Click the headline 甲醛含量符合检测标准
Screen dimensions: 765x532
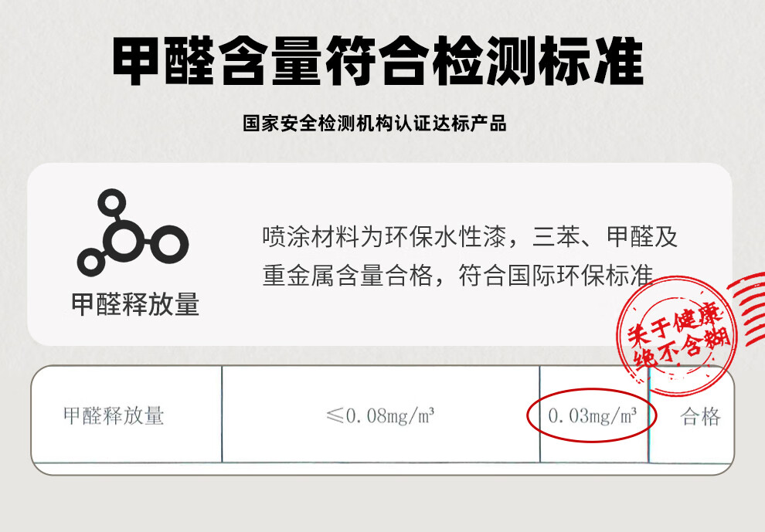click(x=378, y=61)
